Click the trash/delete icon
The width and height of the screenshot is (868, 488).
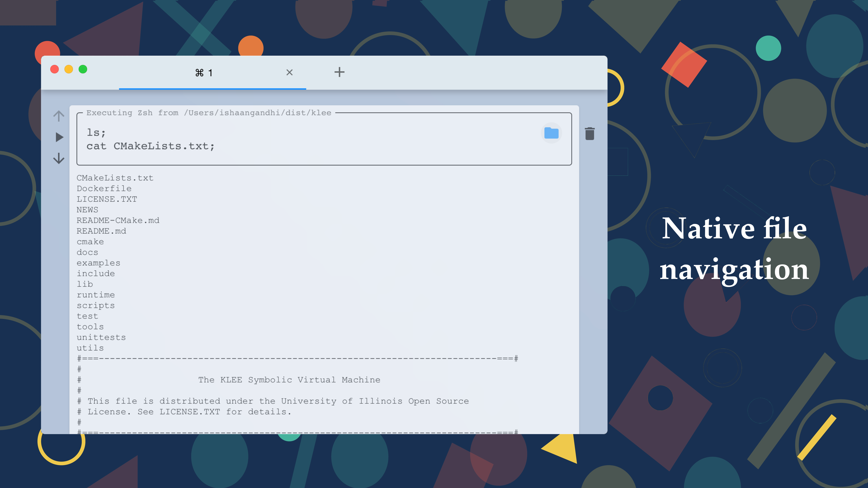[590, 133]
